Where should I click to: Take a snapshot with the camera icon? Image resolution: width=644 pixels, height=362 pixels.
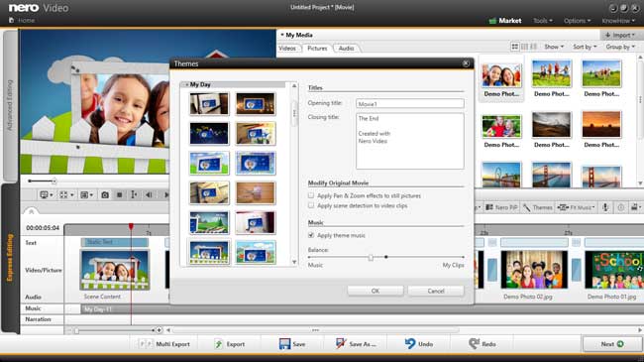(x=105, y=194)
